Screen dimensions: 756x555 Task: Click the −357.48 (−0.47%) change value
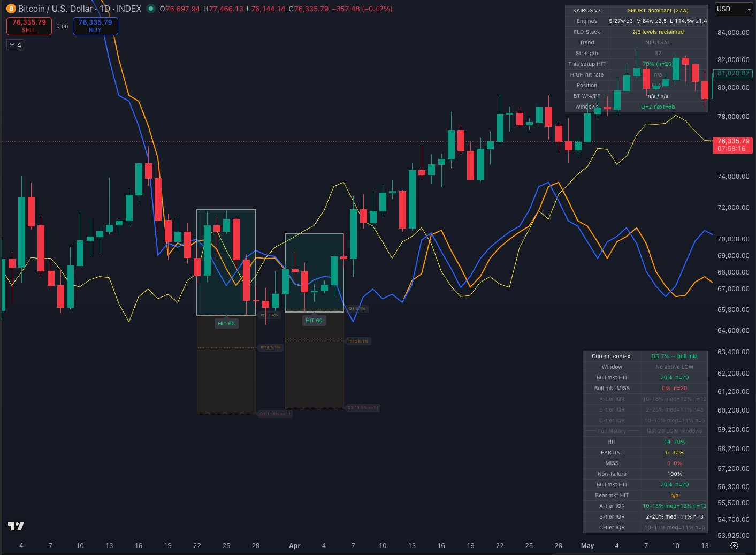(x=362, y=9)
